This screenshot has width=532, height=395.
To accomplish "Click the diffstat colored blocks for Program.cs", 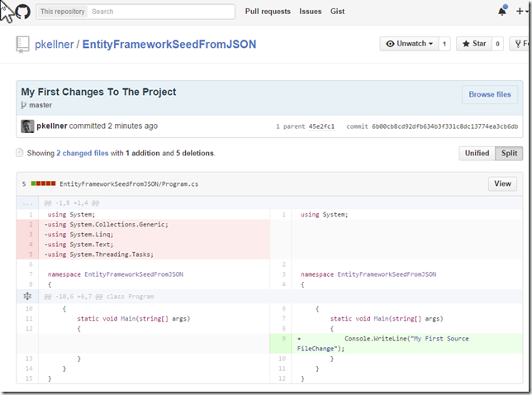I will (43, 183).
